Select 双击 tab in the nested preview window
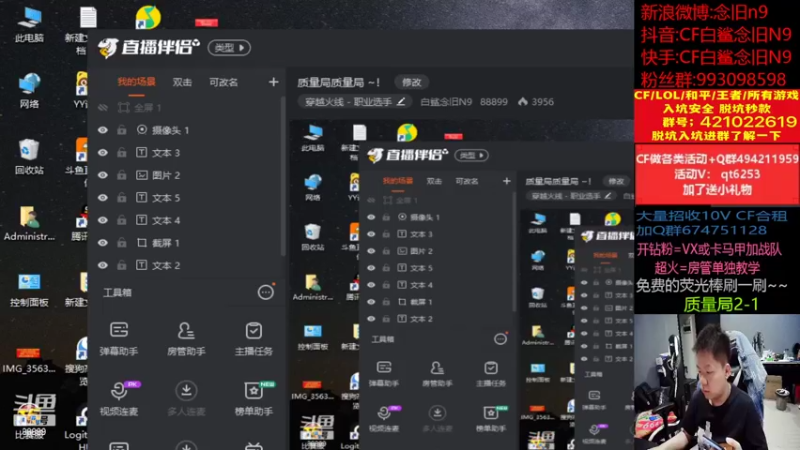This screenshot has height=450, width=800. click(434, 181)
